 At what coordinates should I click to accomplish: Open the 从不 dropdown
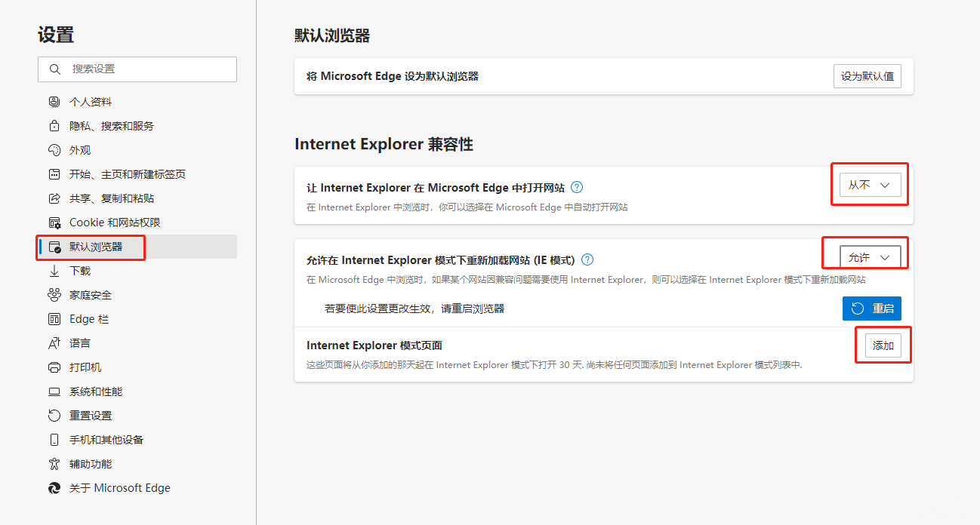(x=870, y=185)
